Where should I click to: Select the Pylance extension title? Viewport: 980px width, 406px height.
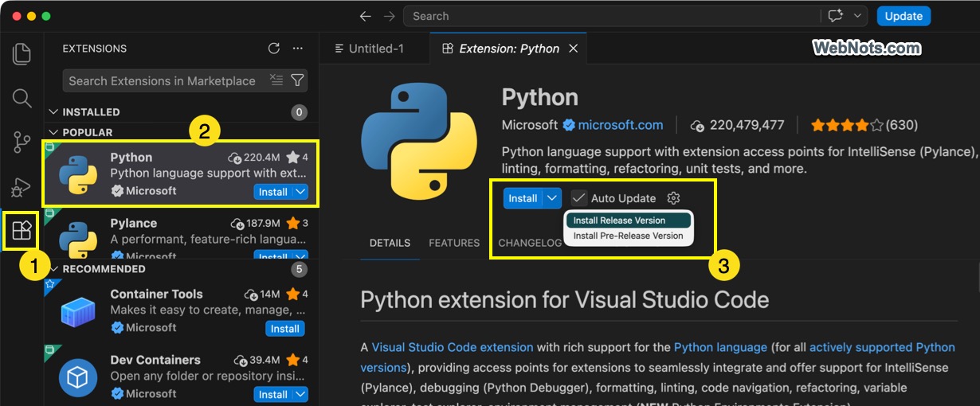click(x=133, y=224)
